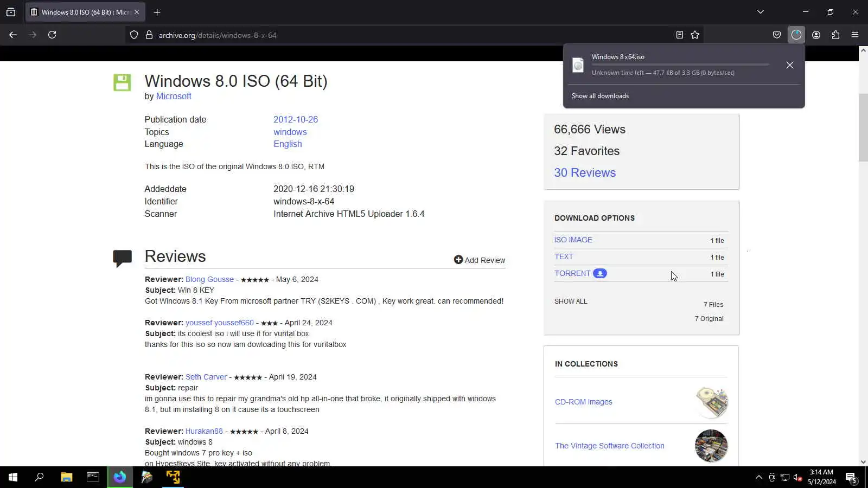Jump to 30 Reviews link
Image resolution: width=868 pixels, height=488 pixels.
pyautogui.click(x=585, y=172)
